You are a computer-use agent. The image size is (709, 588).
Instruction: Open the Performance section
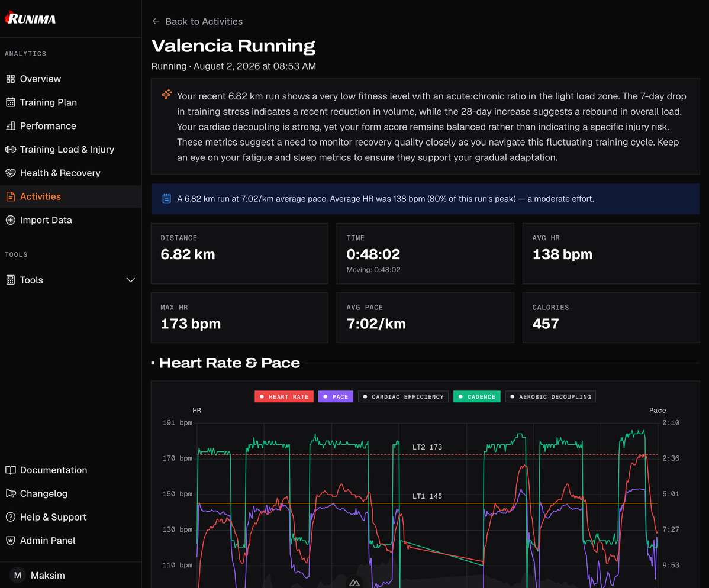[70, 125]
